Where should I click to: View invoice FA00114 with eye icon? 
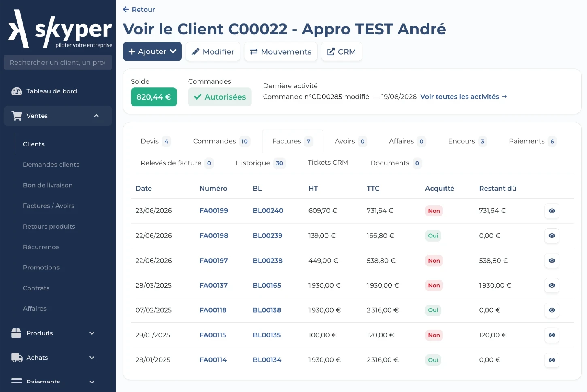point(552,360)
